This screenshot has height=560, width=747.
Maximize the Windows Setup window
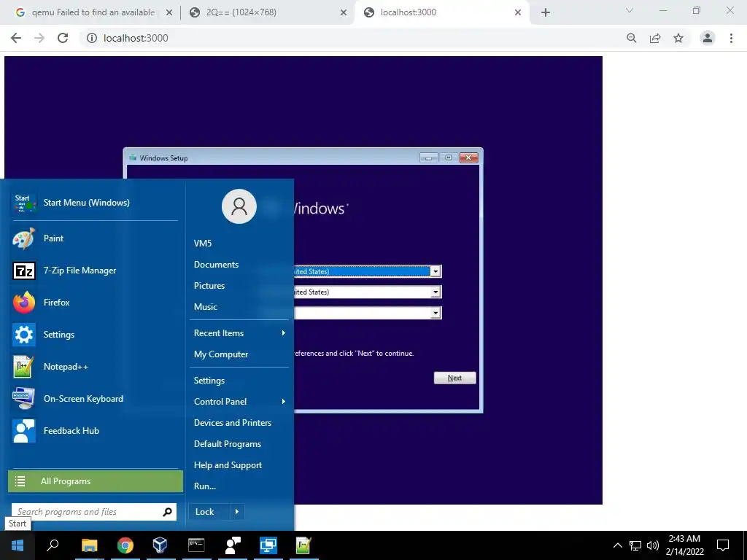(449, 157)
